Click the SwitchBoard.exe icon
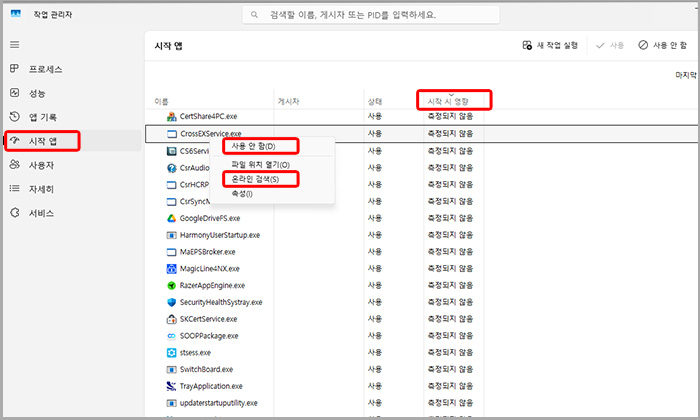 point(171,370)
